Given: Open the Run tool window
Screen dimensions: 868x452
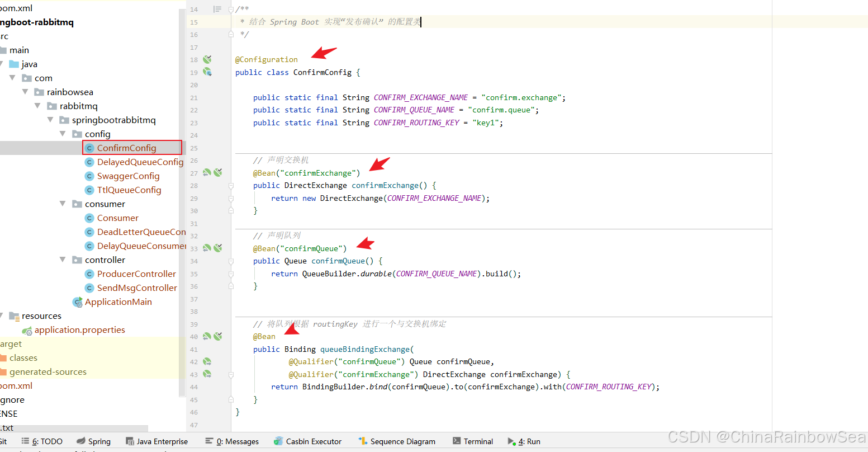Looking at the screenshot, I should [524, 441].
